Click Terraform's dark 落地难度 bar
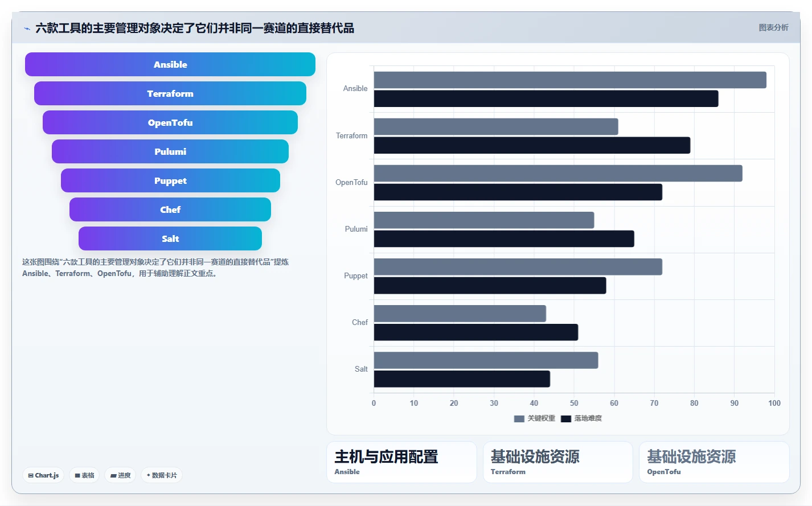Image resolution: width=812 pixels, height=506 pixels. point(532,145)
